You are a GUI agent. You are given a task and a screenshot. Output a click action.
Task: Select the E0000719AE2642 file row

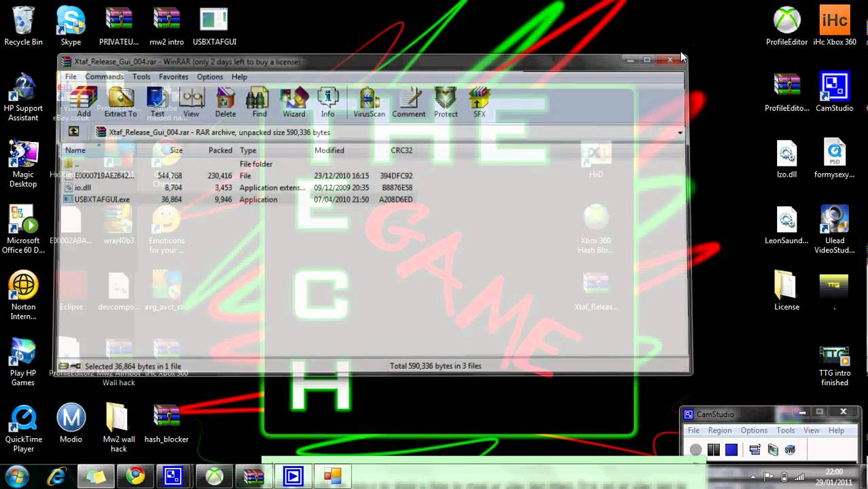click(x=238, y=175)
